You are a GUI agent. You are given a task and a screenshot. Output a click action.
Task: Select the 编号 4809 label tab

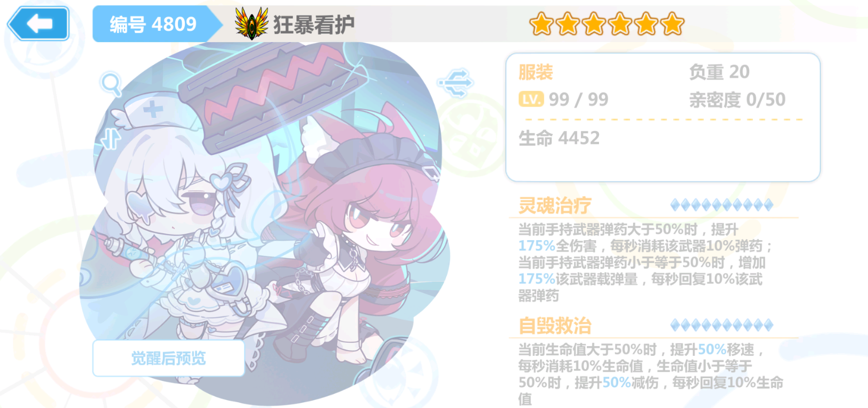[153, 24]
